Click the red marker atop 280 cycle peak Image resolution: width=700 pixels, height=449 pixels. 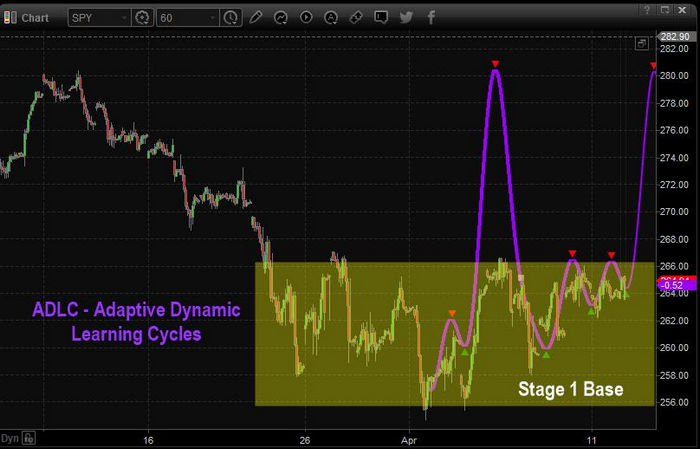(495, 64)
